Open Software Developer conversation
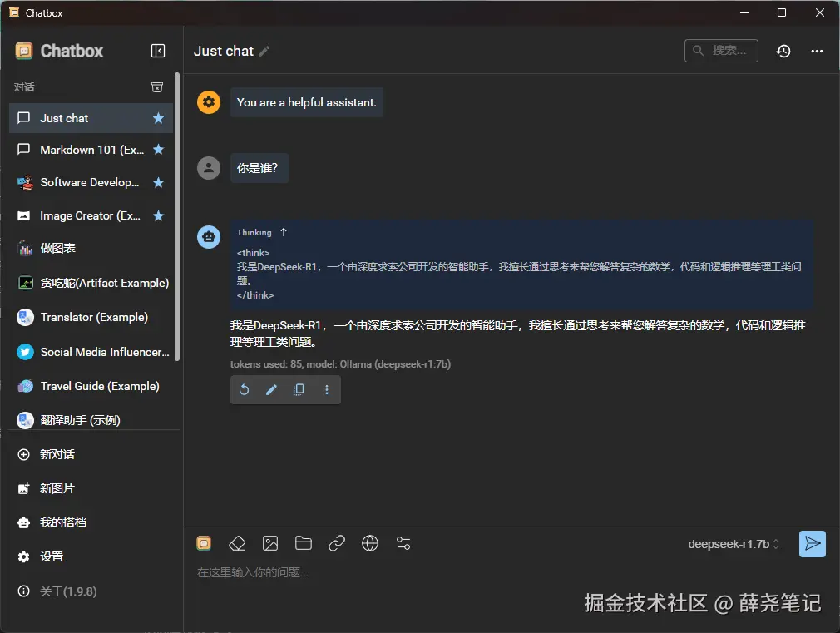Image resolution: width=840 pixels, height=633 pixels. (x=91, y=183)
